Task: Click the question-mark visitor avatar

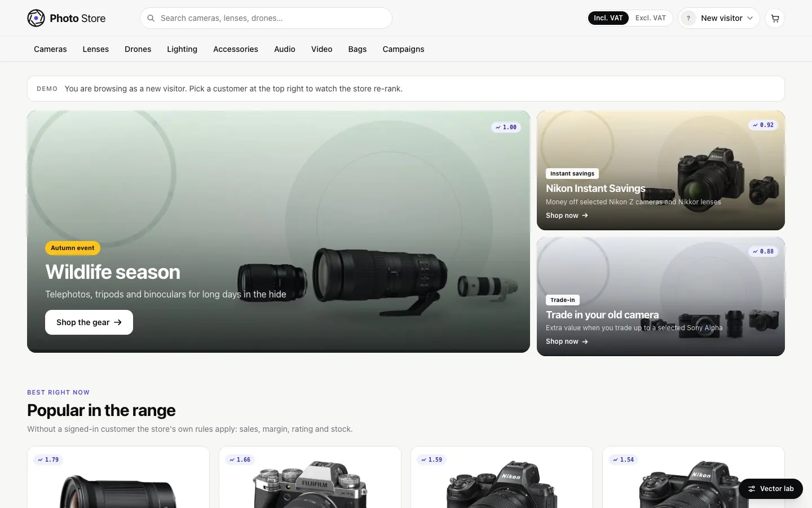Action: click(x=688, y=18)
